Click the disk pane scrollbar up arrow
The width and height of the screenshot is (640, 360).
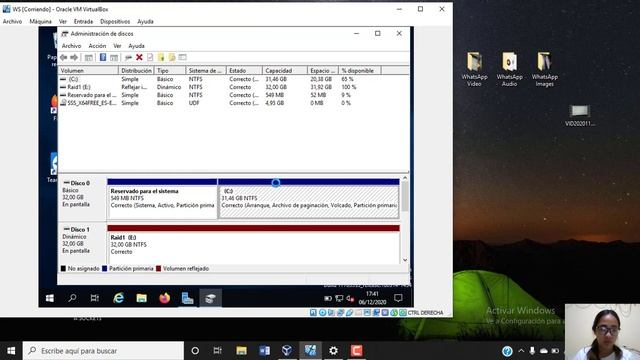[x=405, y=178]
